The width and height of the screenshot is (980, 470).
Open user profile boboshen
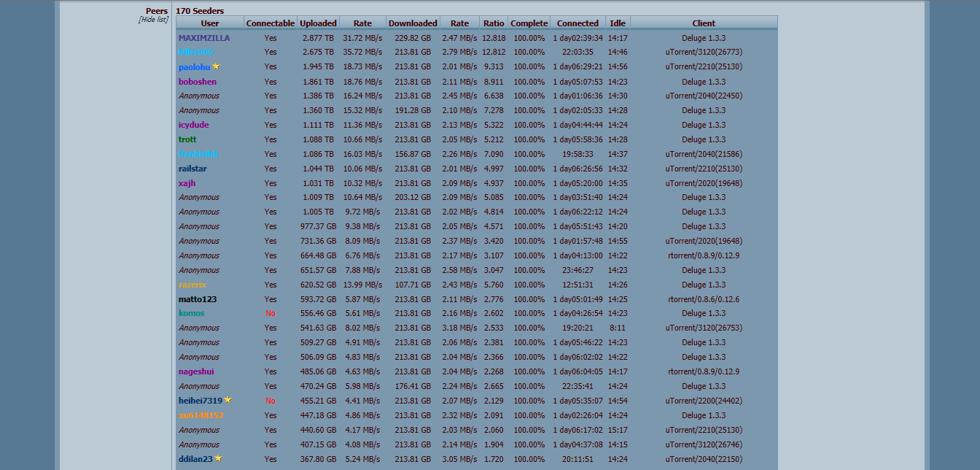tap(198, 82)
